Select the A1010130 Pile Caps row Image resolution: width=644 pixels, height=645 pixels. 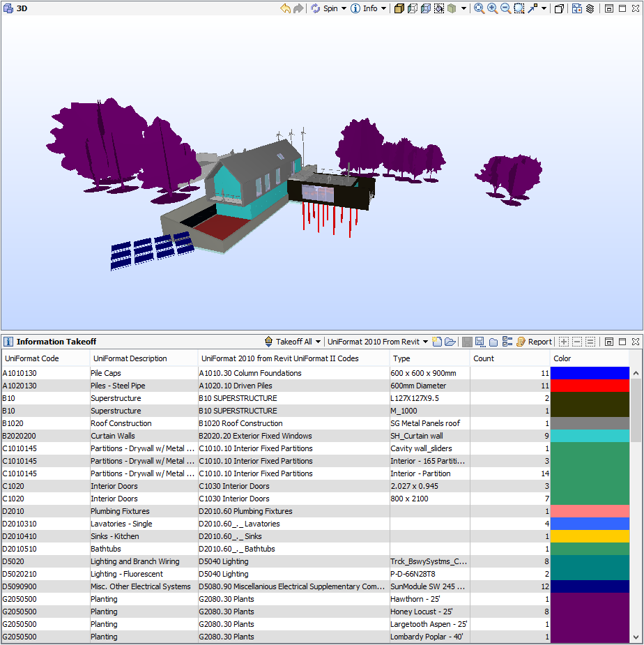pyautogui.click(x=316, y=373)
